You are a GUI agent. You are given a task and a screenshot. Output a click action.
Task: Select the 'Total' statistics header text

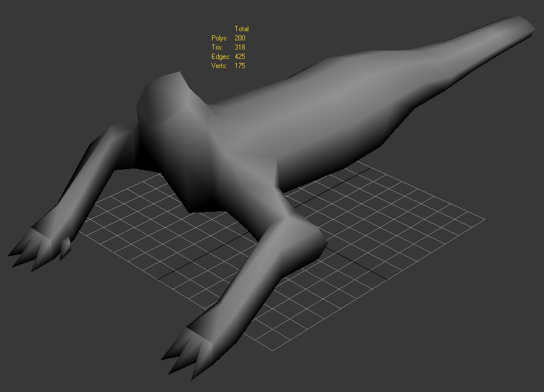pyautogui.click(x=241, y=29)
